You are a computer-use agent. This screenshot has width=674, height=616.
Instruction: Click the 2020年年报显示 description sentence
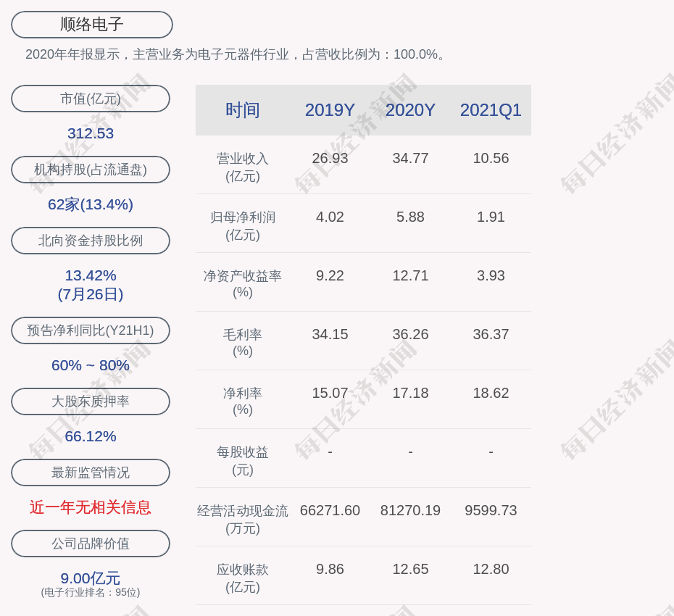236,54
